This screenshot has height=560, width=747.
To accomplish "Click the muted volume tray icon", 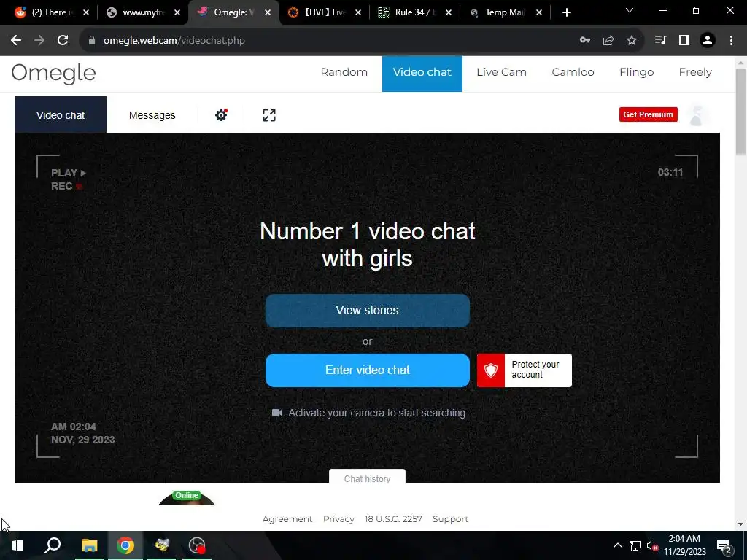I will (652, 545).
